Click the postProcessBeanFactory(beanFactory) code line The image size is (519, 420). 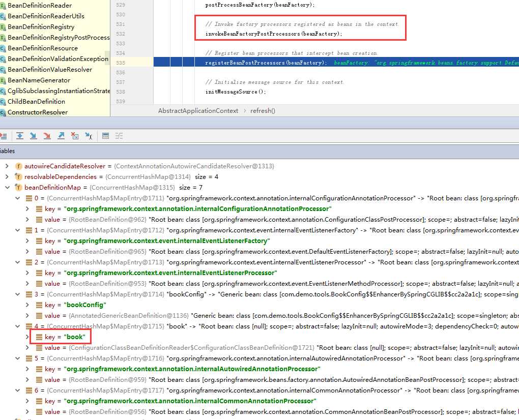260,5
